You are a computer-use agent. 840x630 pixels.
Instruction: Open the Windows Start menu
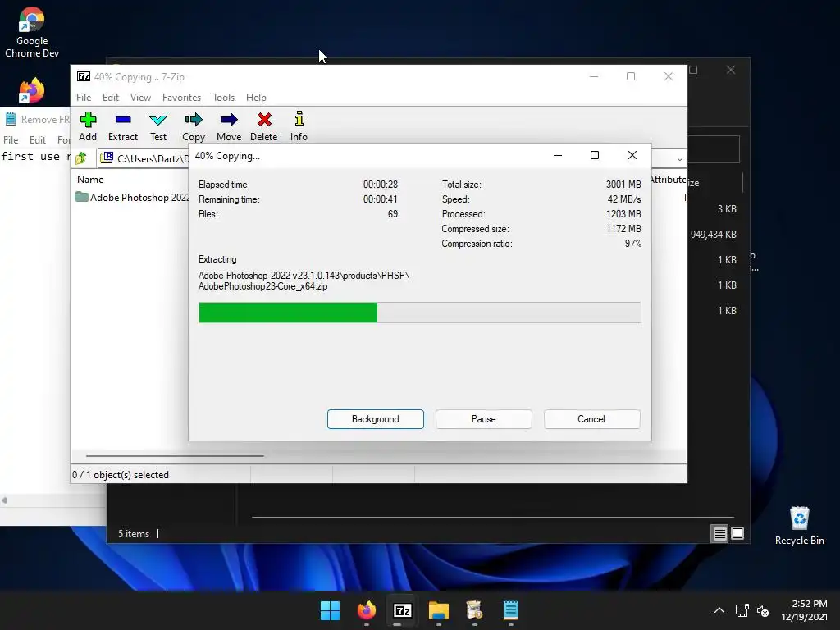[x=330, y=610]
